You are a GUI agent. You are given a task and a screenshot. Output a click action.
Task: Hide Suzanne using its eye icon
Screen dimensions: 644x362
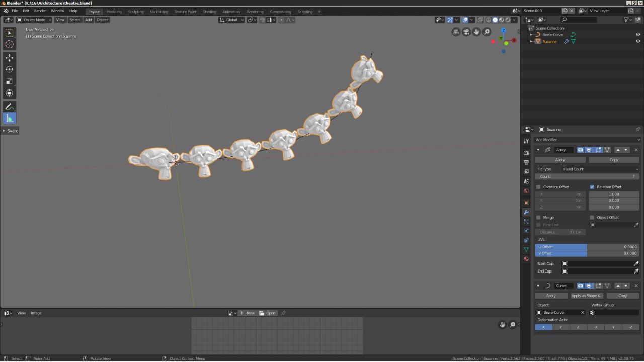click(x=638, y=41)
